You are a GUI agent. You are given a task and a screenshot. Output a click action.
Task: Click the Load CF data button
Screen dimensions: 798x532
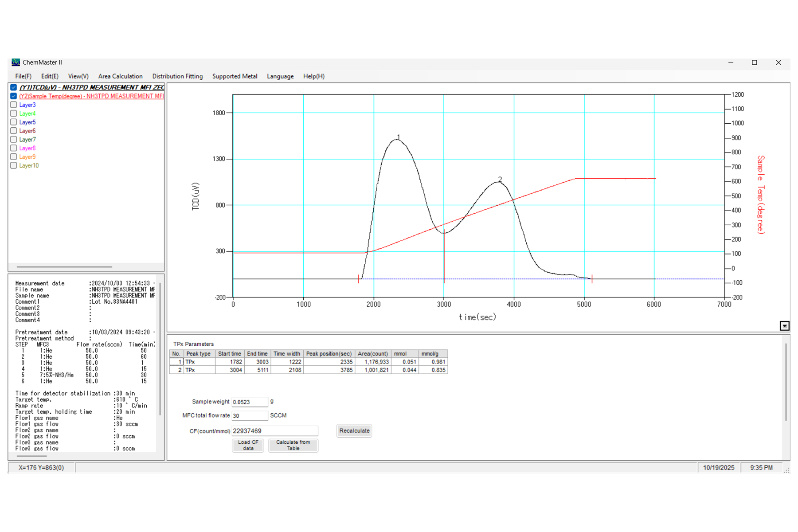pos(248,445)
